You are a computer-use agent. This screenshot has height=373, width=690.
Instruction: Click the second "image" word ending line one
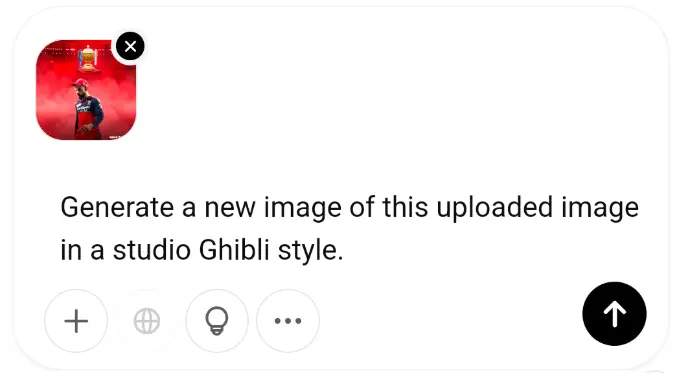(600, 208)
